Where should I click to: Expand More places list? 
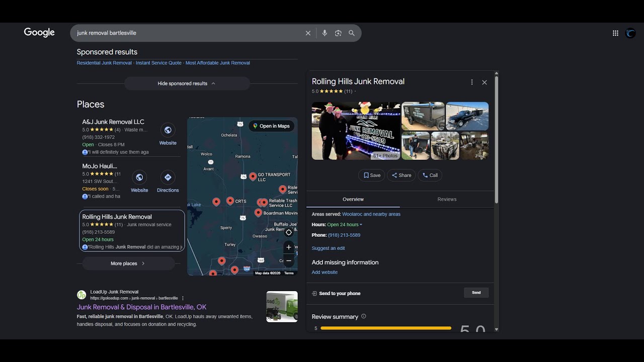click(x=128, y=263)
